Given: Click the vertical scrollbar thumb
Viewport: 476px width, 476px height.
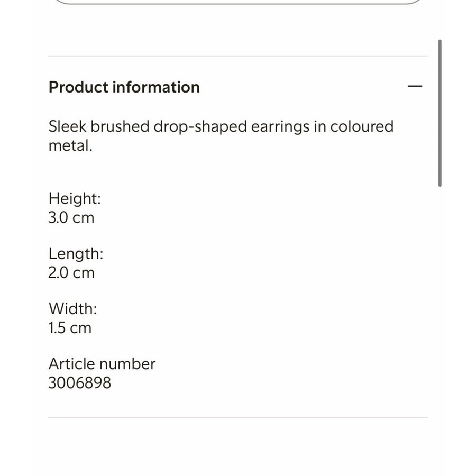Looking at the screenshot, I should coord(440,113).
